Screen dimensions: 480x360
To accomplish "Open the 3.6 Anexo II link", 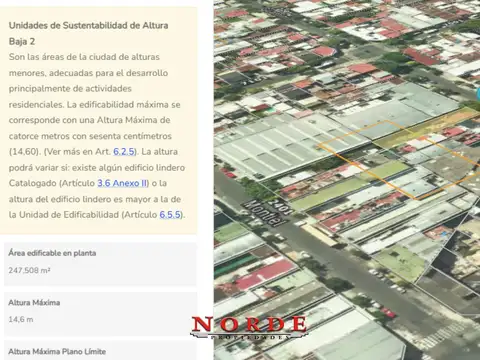I will (x=122, y=183).
